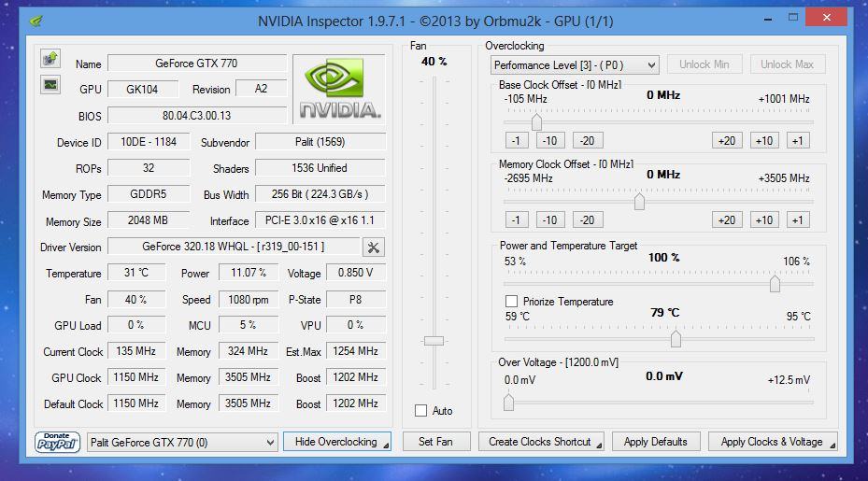Click Base Clock Offset +1 button
This screenshot has height=481, width=868.
coord(798,141)
